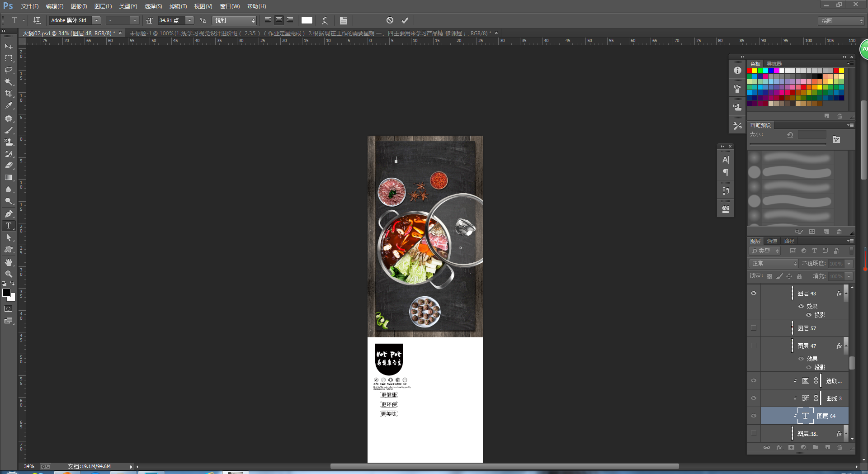Select the Move tool
Image resolution: width=868 pixels, height=474 pixels.
click(x=9, y=46)
